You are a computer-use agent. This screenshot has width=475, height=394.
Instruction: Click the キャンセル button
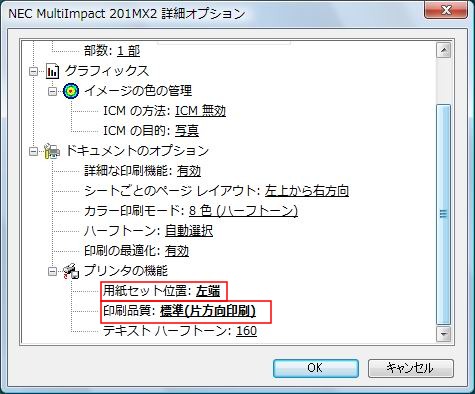coord(410,368)
